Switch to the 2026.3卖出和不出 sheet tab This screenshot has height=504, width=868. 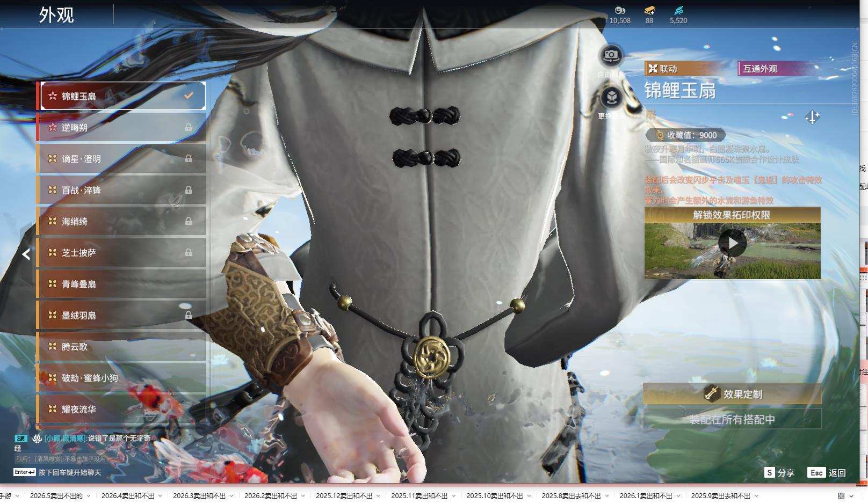pos(199,496)
